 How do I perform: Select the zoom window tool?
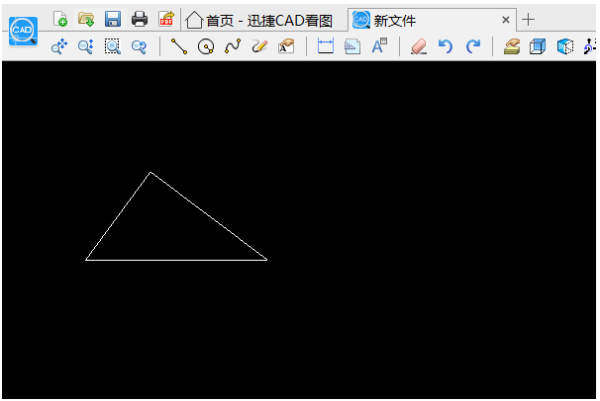tap(113, 46)
